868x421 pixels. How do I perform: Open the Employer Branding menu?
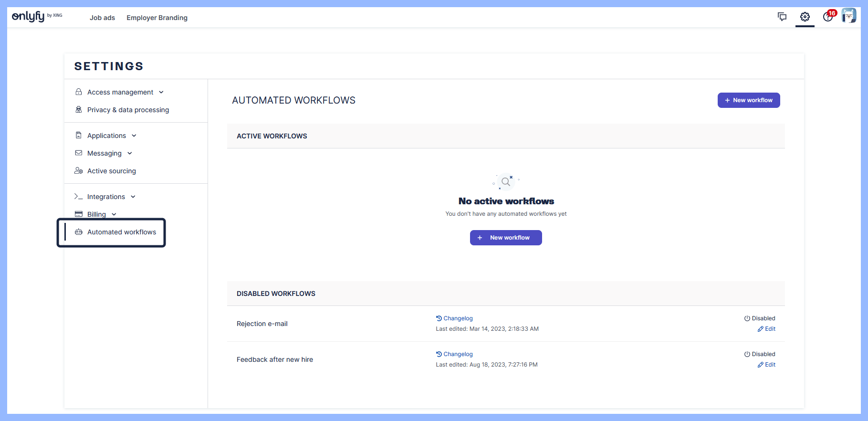157,18
